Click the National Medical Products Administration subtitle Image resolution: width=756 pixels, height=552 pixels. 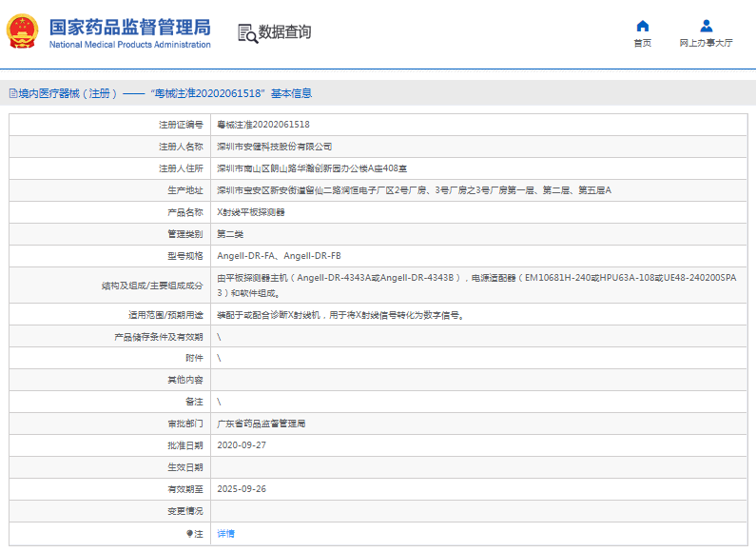click(x=129, y=45)
